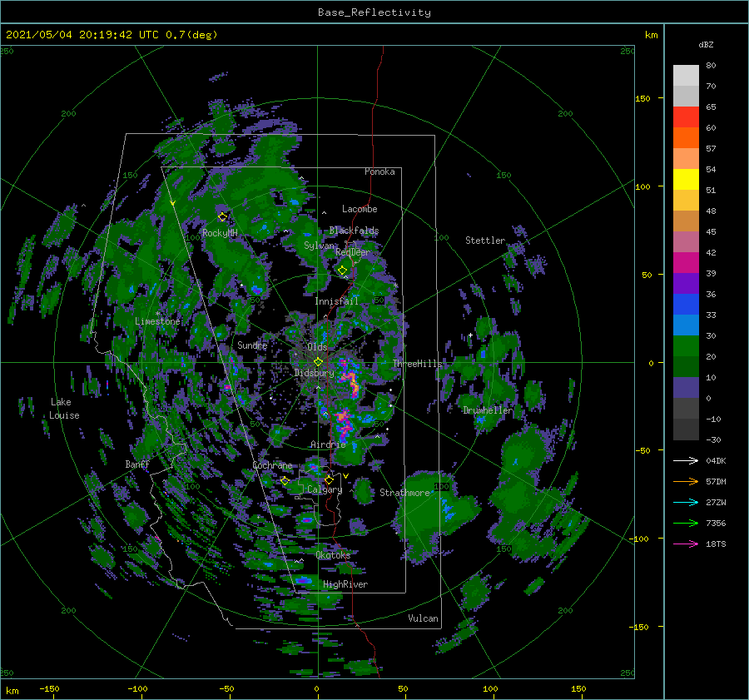
Task: Click the RockyMH label
Action: [x=220, y=233]
